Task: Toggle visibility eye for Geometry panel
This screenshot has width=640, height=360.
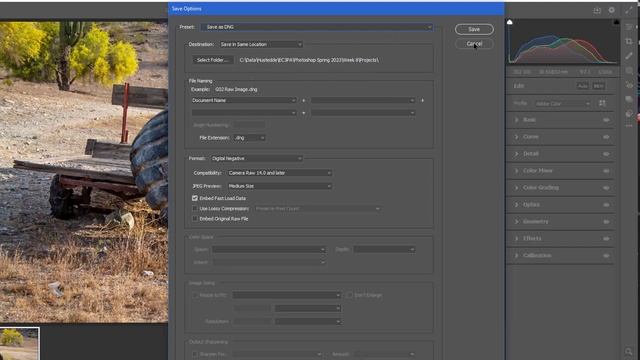Action: pyautogui.click(x=607, y=222)
